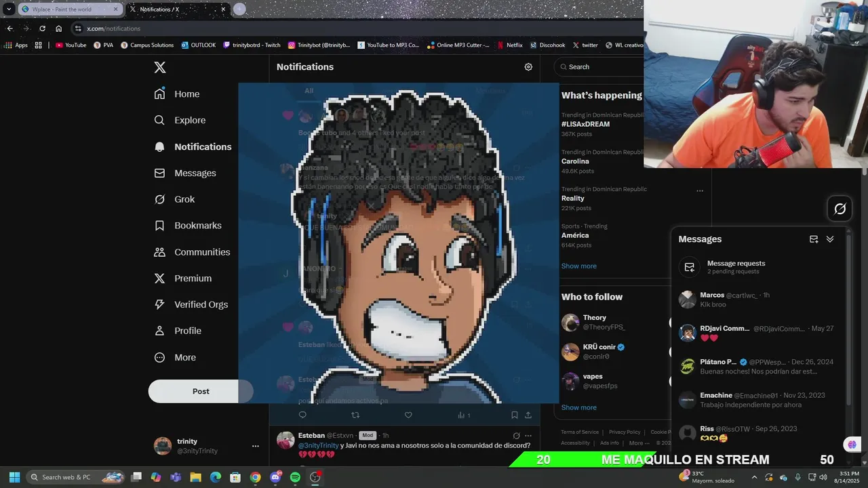Image resolution: width=868 pixels, height=488 pixels.
Task: Go to the Home page
Action: (178, 94)
